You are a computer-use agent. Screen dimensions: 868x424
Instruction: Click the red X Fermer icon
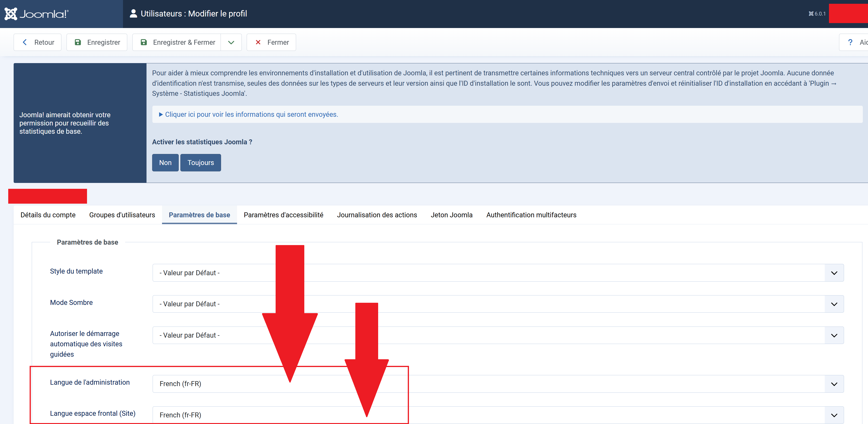pos(258,42)
